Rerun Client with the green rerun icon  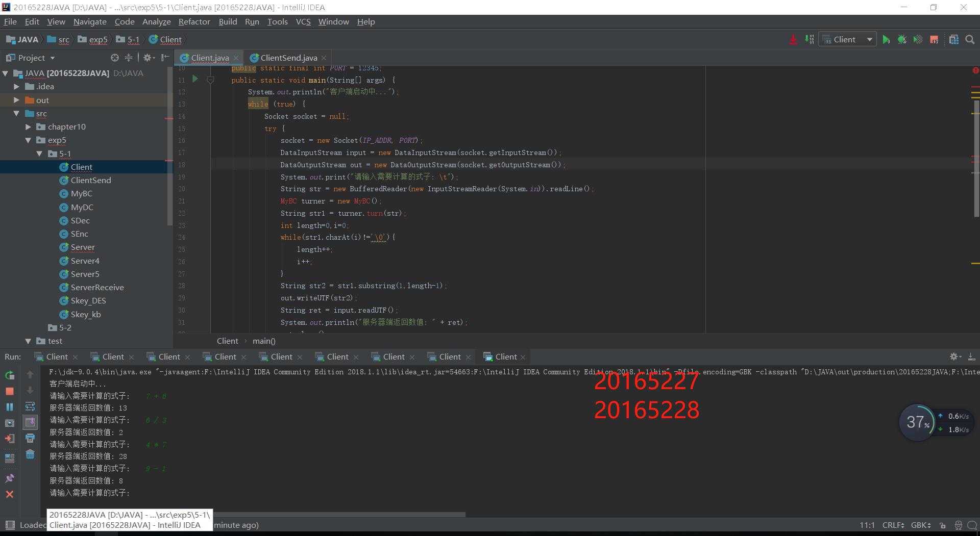(10, 375)
